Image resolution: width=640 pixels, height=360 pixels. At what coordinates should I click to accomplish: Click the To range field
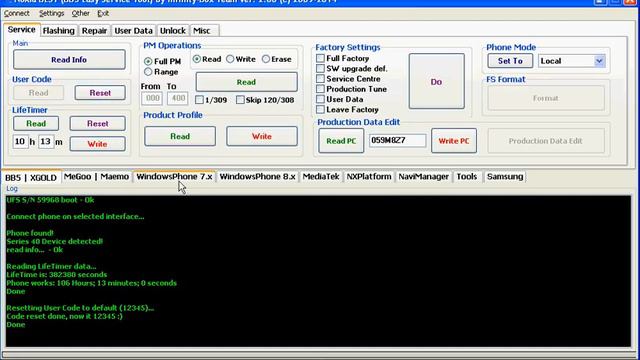[x=178, y=98]
